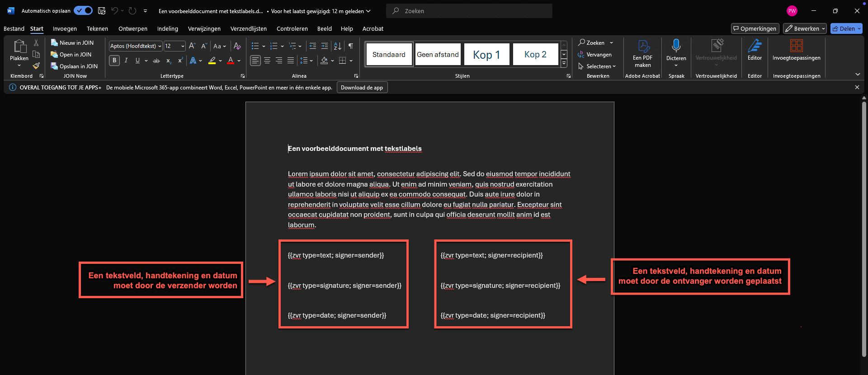This screenshot has width=868, height=375.
Task: Click in the Zoeken search box
Action: [470, 11]
